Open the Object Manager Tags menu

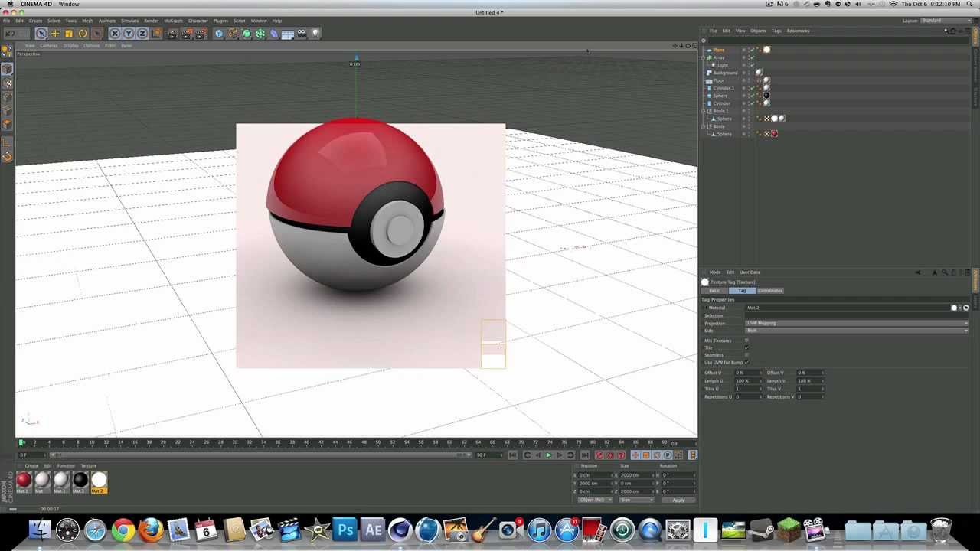(776, 31)
